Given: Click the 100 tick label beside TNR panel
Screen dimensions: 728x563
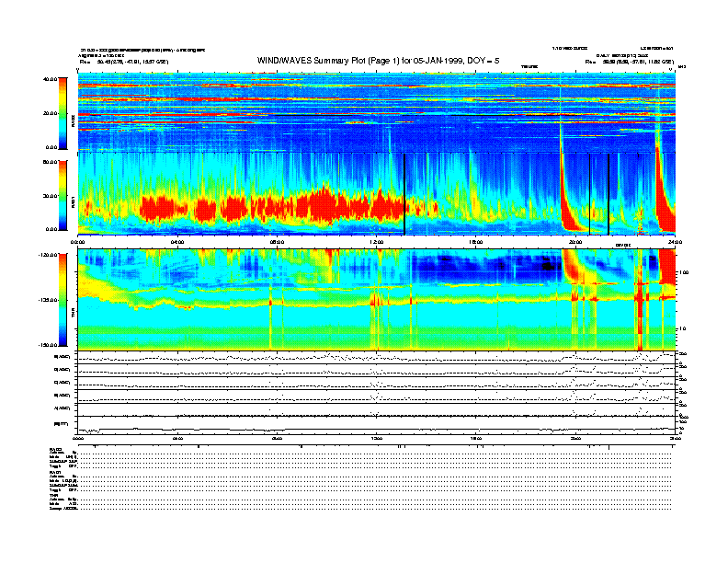Looking at the screenshot, I should pyautogui.click(x=684, y=272).
